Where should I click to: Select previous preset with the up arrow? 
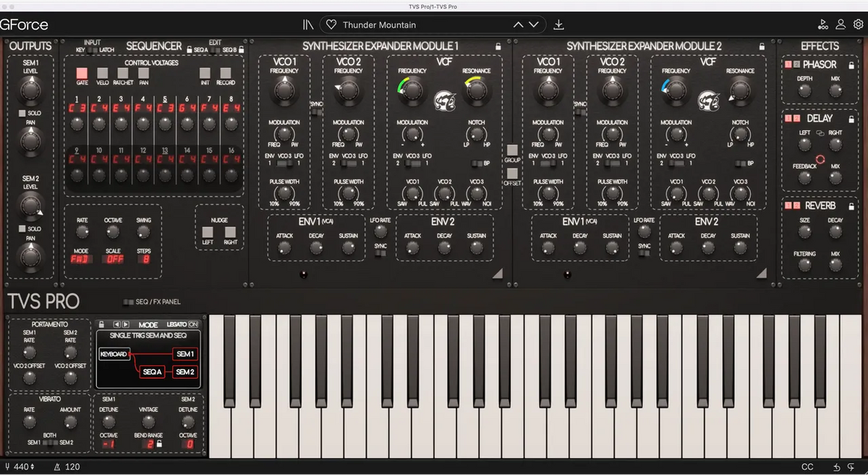tap(518, 25)
